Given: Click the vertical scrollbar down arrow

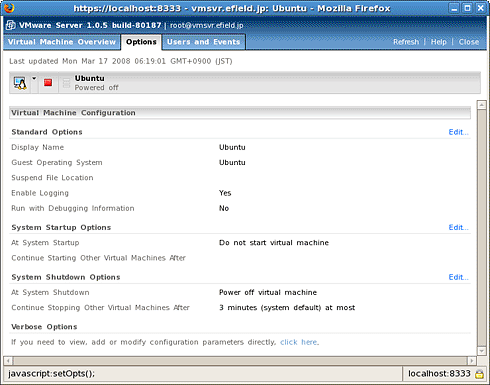Looking at the screenshot, I should [481, 351].
